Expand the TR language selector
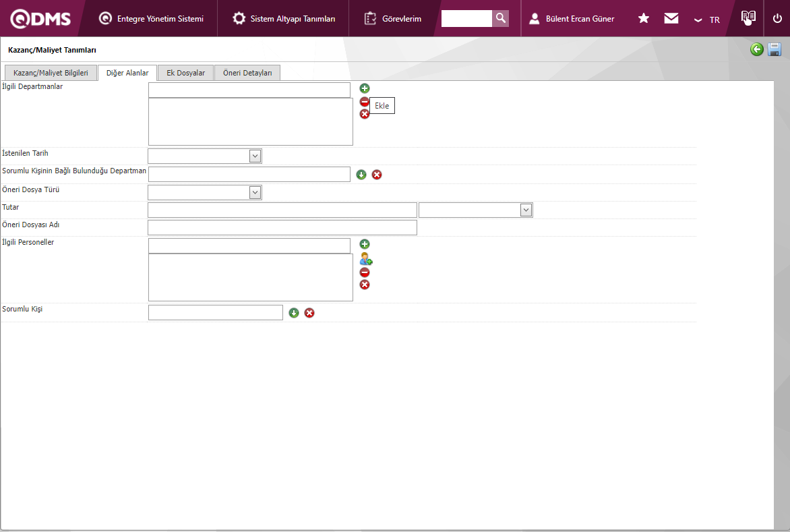This screenshot has width=790, height=532. (x=707, y=20)
